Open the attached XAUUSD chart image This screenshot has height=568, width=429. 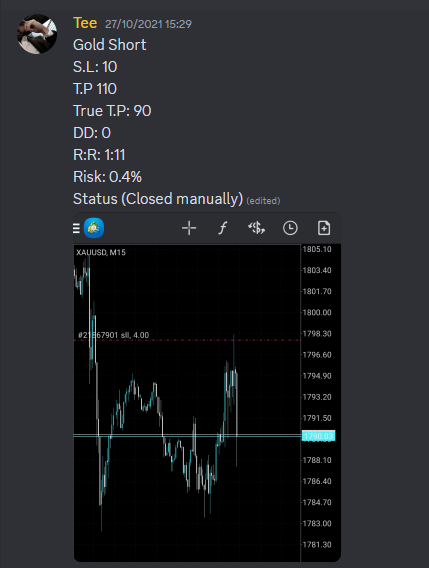tap(207, 387)
